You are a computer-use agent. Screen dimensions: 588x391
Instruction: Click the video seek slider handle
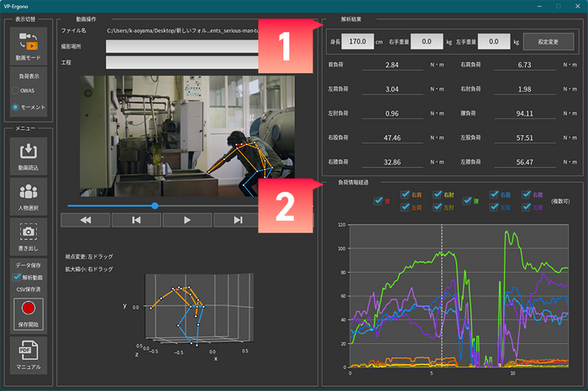tap(155, 205)
